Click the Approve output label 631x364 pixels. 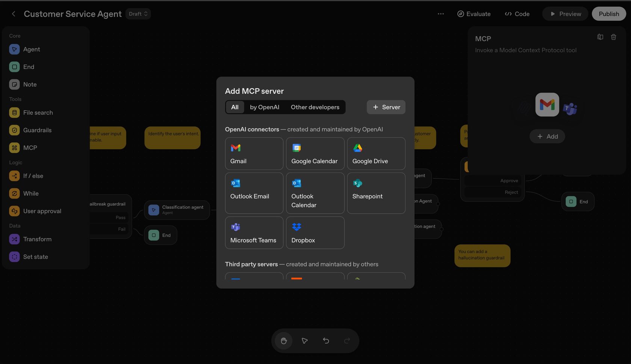coord(509,181)
